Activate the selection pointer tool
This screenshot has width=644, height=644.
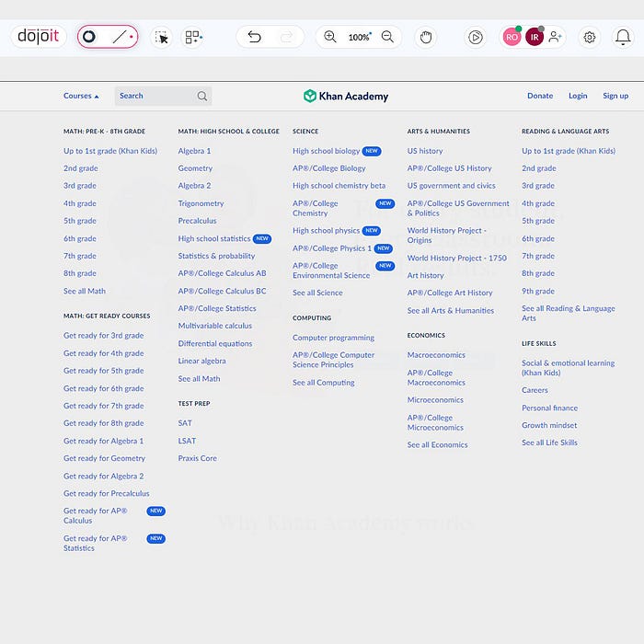161,38
